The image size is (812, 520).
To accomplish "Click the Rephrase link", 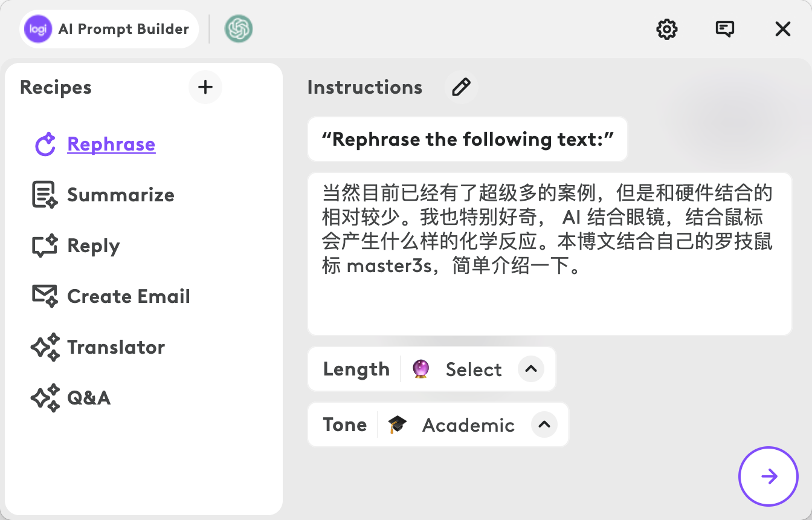I will pyautogui.click(x=111, y=144).
